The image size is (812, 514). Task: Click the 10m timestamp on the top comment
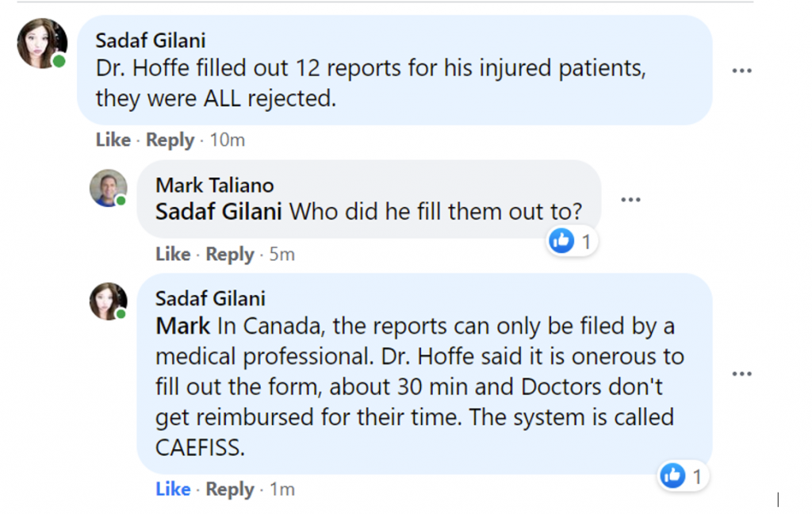pos(228,140)
